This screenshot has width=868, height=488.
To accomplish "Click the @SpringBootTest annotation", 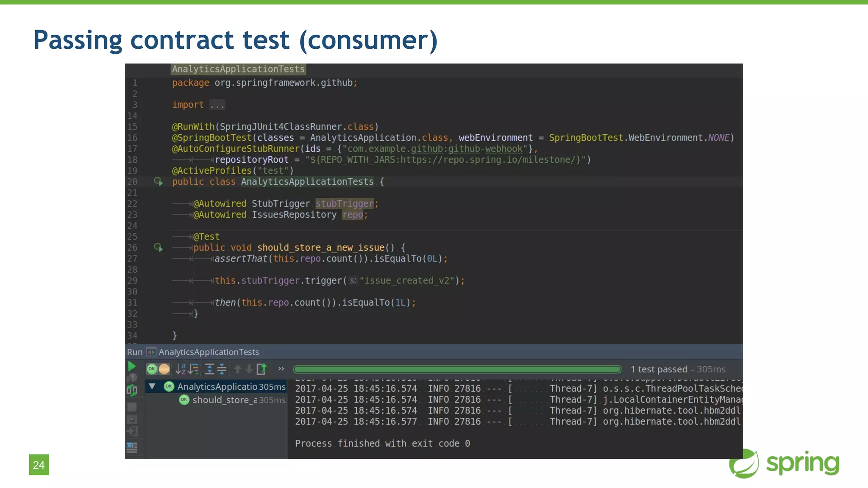I will [x=212, y=138].
